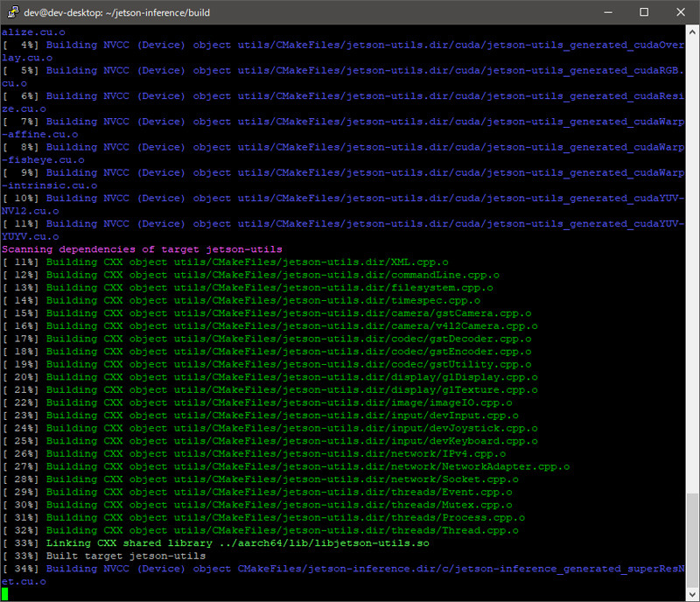Click the glDisplay.cpp.o build line
Viewport: 700px width, 602px height.
point(269,377)
